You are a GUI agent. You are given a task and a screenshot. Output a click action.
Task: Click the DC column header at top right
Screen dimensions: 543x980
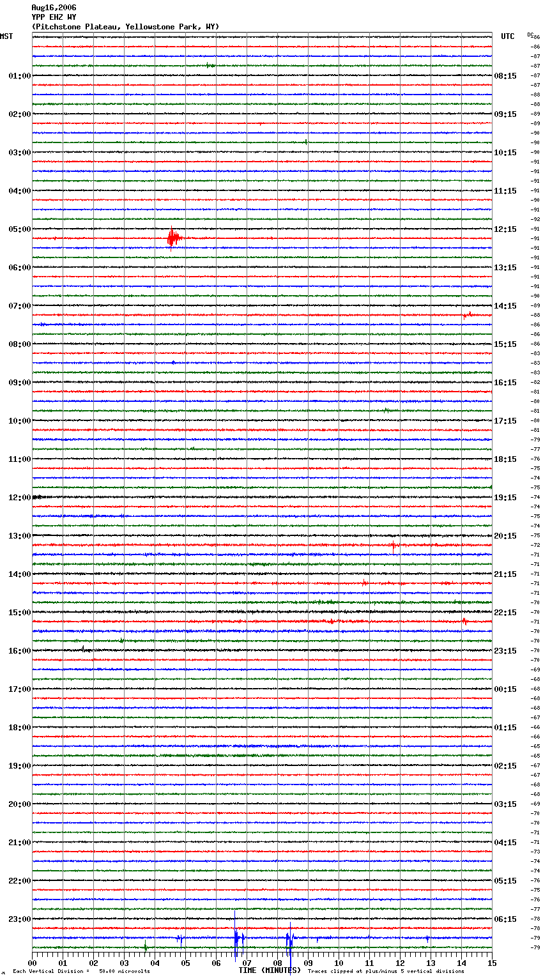tap(530, 34)
